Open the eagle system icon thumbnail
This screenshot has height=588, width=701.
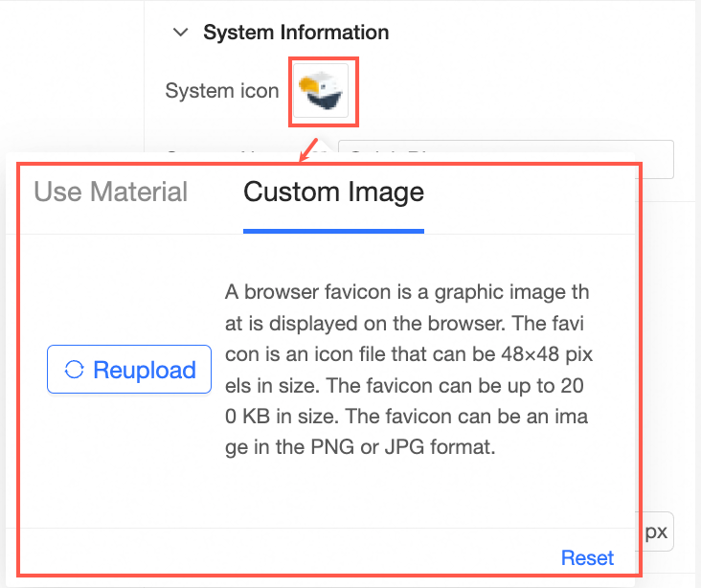point(324,91)
